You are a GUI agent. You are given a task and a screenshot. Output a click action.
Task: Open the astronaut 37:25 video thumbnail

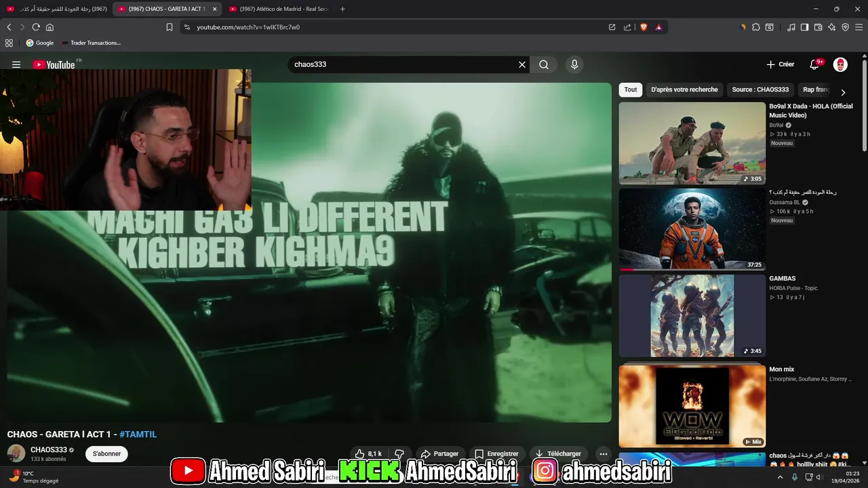click(692, 229)
